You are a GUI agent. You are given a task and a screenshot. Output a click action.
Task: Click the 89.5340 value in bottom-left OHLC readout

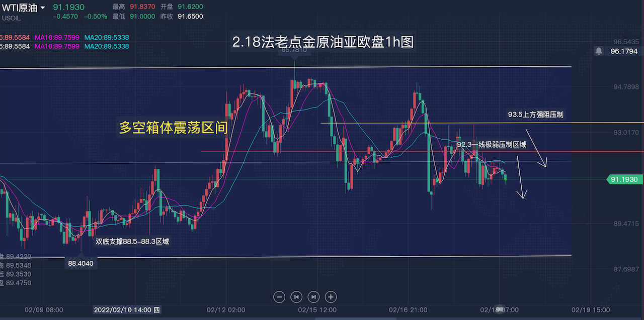(x=19, y=265)
